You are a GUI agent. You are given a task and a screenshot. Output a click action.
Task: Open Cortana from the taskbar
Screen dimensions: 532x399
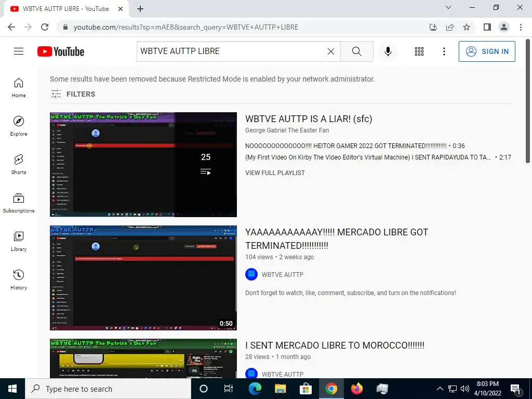point(204,389)
